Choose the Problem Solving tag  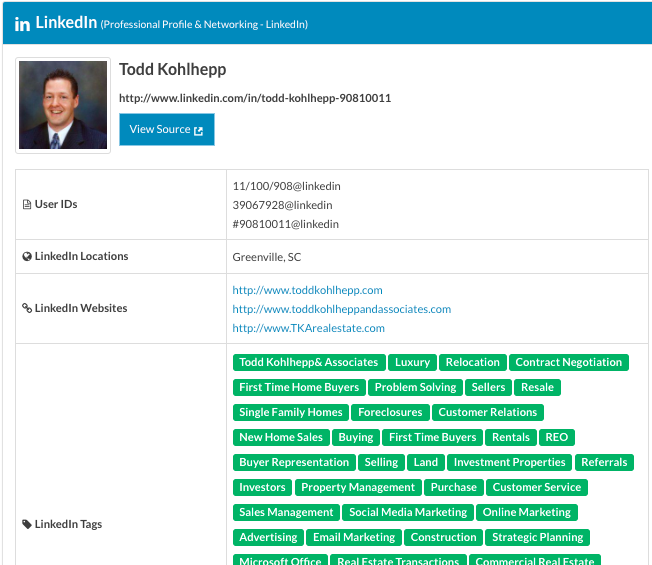pyautogui.click(x=415, y=387)
